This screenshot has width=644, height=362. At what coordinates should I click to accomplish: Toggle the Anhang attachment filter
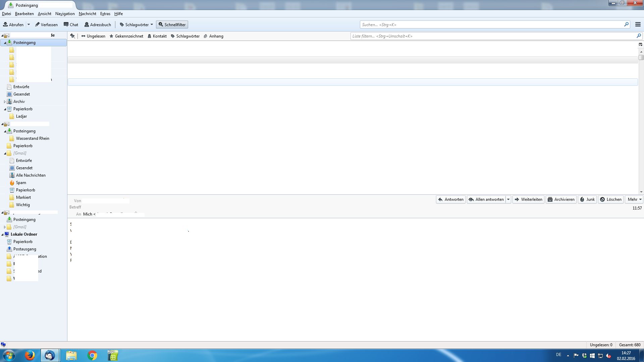[213, 36]
